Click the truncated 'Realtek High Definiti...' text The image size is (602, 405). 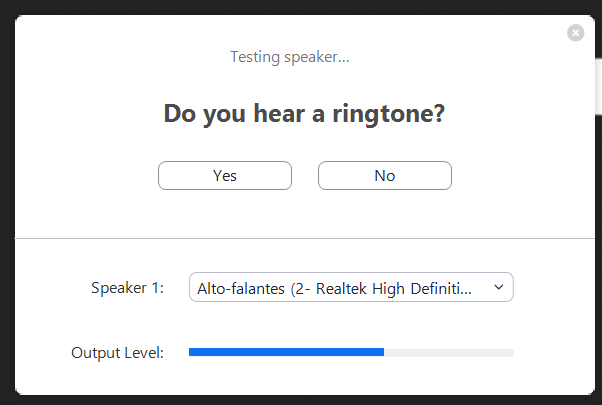394,289
